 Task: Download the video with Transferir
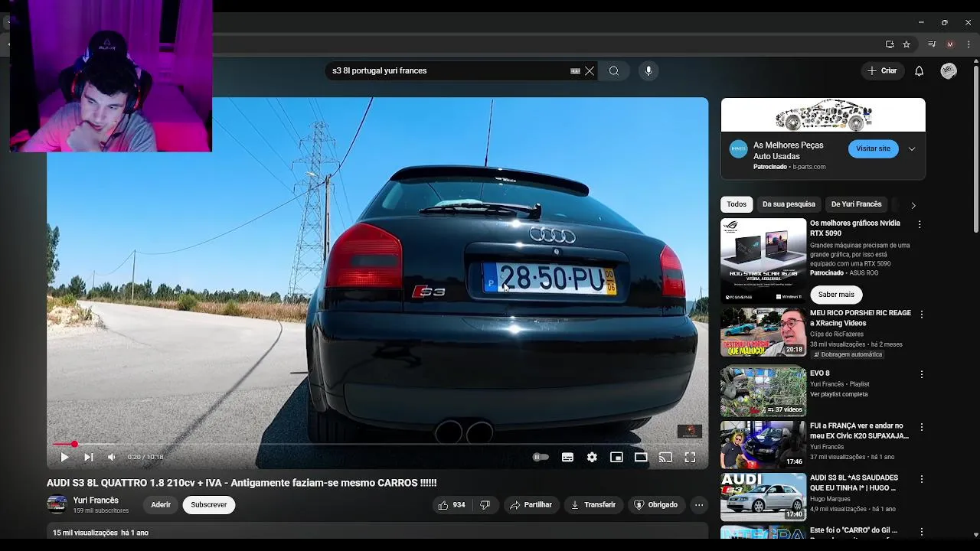(593, 505)
